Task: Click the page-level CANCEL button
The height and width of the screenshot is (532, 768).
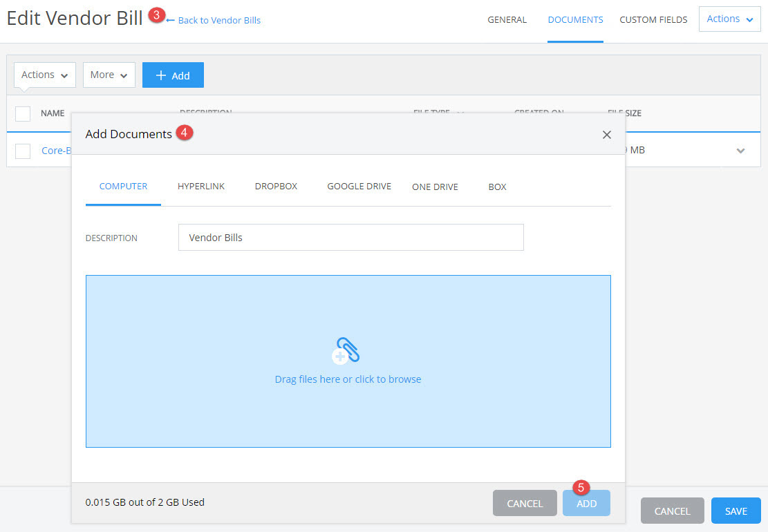Action: (x=672, y=511)
